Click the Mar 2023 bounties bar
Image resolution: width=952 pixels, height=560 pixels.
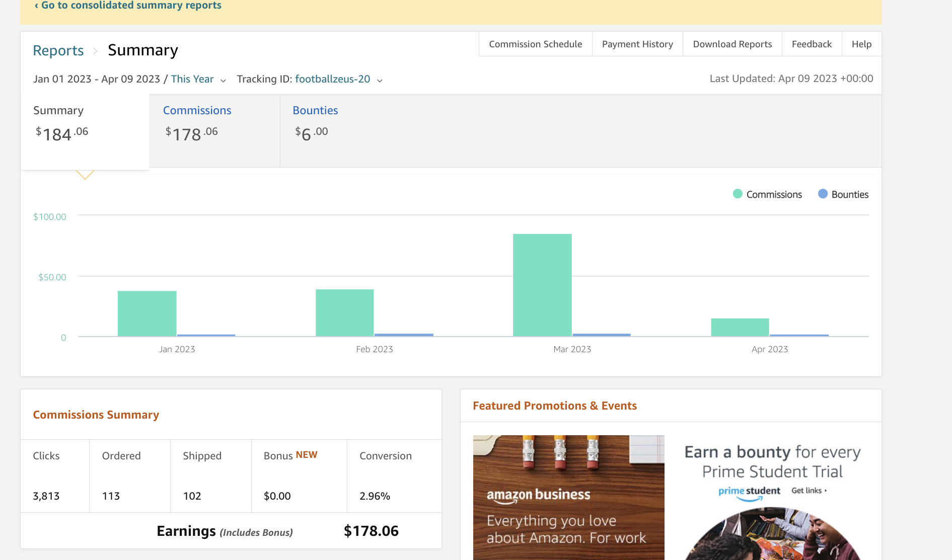[602, 335]
